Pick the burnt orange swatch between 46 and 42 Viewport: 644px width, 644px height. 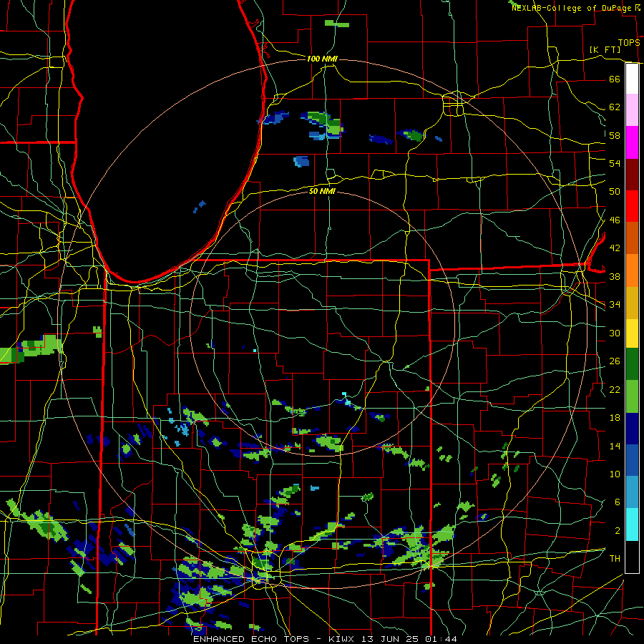coord(632,238)
